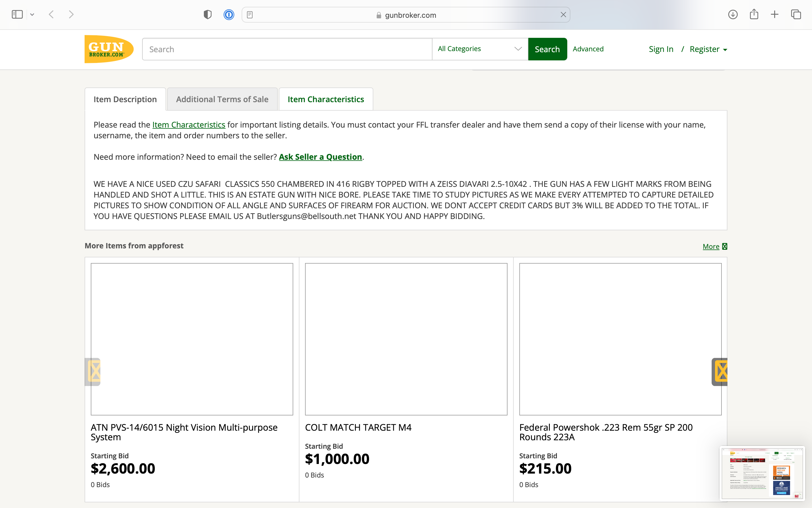
Task: Open the Federal Powershok .223 image
Action: tap(620, 339)
